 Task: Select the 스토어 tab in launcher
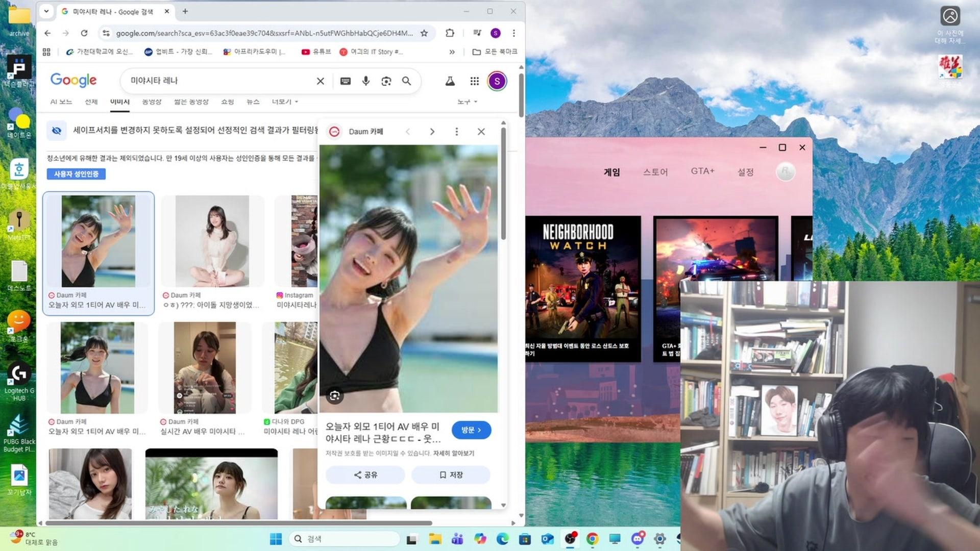click(655, 172)
